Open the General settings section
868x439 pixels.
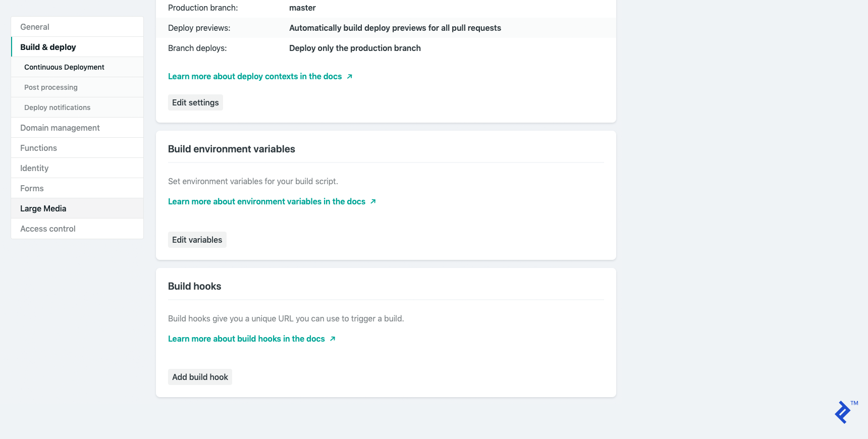tap(34, 26)
